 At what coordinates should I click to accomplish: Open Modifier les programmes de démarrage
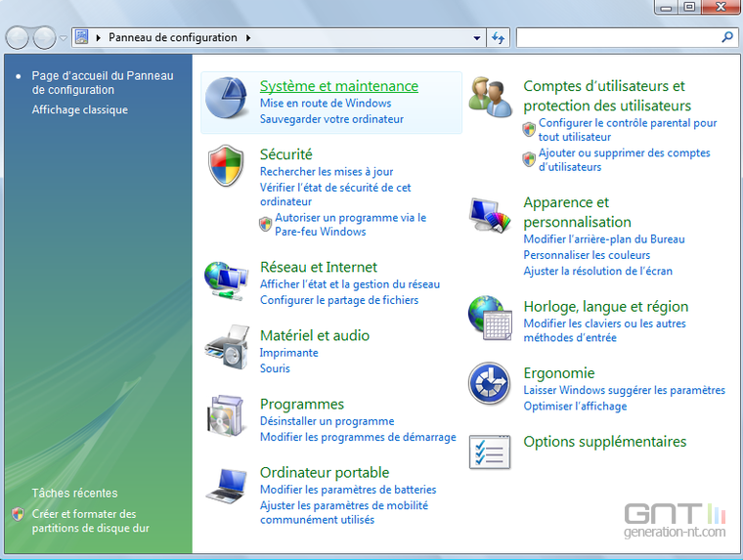(x=358, y=437)
